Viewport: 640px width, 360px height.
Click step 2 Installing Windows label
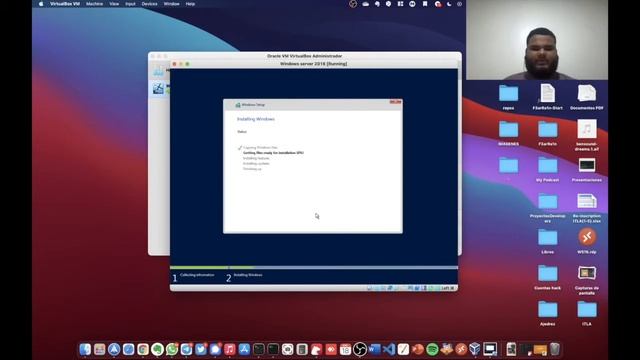[248, 275]
